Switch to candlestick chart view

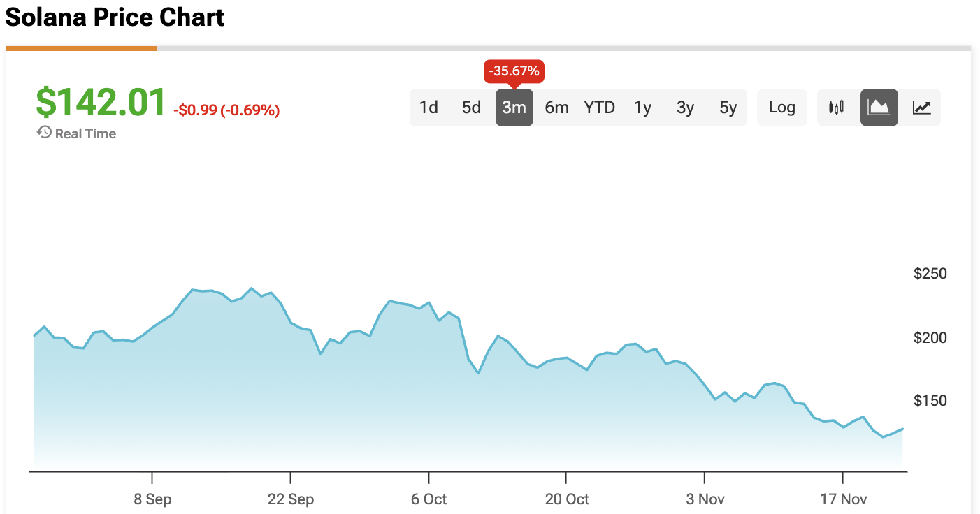pyautogui.click(x=836, y=108)
